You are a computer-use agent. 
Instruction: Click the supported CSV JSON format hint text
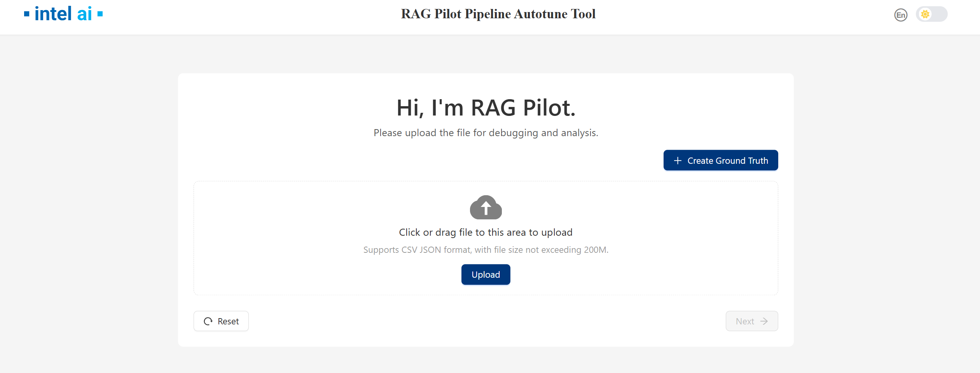click(486, 250)
